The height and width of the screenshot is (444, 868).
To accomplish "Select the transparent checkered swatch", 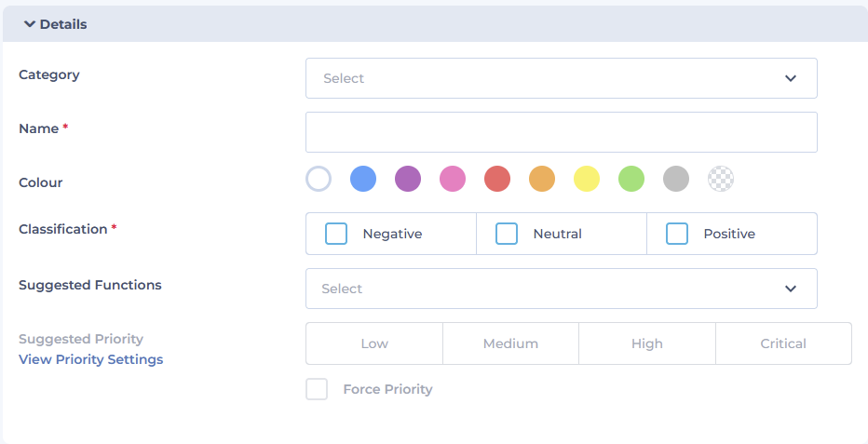I will click(721, 179).
